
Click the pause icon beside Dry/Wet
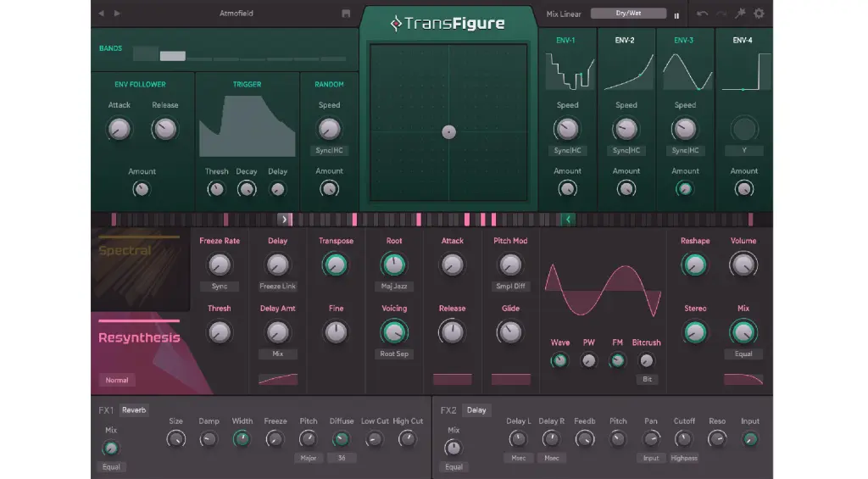(x=676, y=15)
